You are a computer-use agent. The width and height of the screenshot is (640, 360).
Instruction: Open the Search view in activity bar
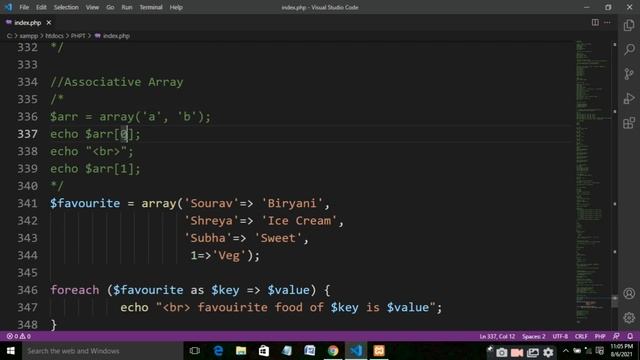[629, 49]
